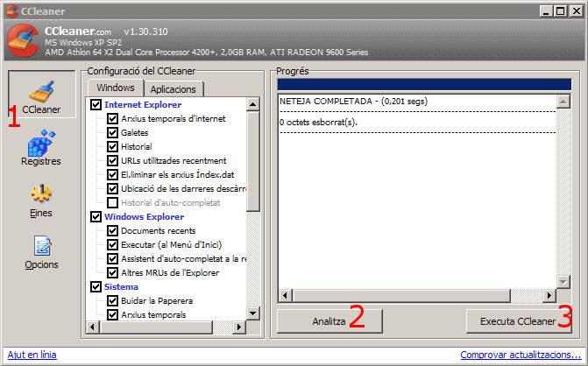Screen dimensions: 588x366
Task: Maximize the CCleaner window
Action: 561,11
